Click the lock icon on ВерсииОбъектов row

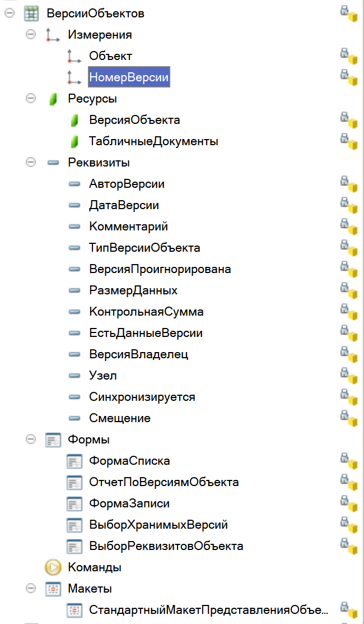pyautogui.click(x=344, y=10)
